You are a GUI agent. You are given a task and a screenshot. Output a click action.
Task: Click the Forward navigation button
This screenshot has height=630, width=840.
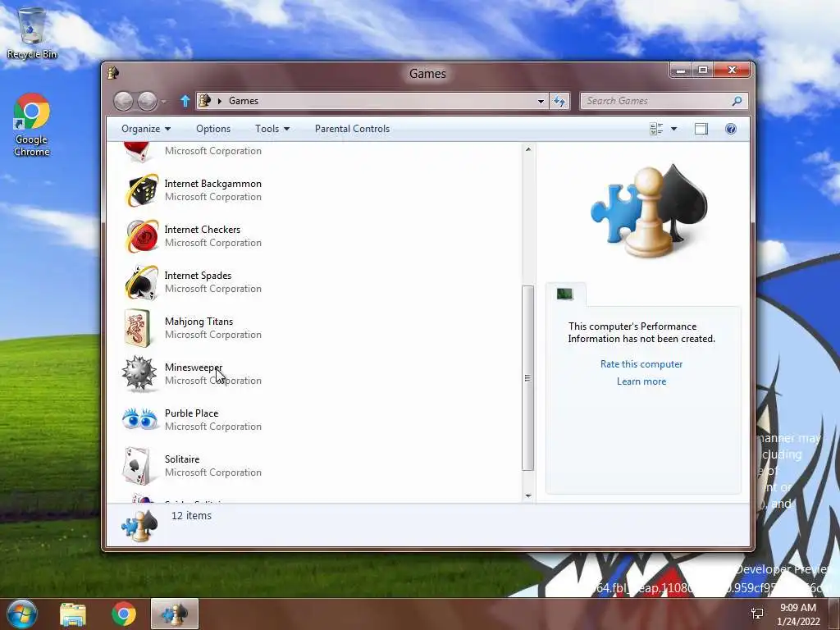click(147, 101)
